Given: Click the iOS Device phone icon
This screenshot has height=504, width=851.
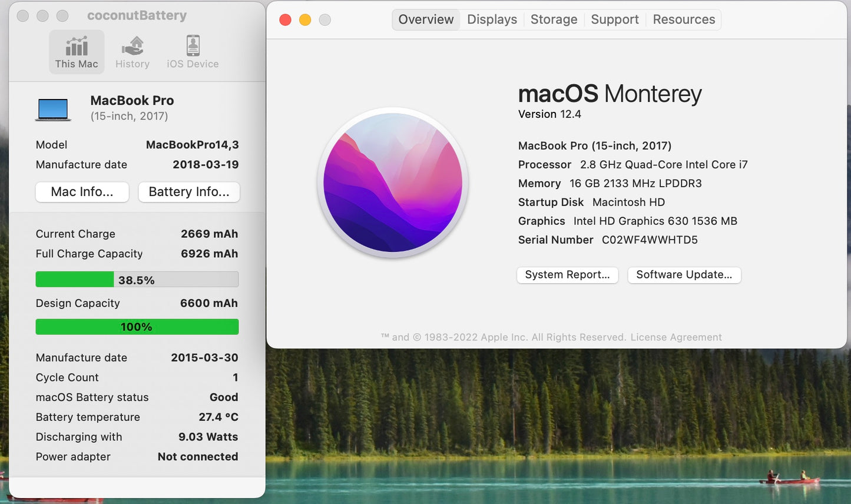Looking at the screenshot, I should coord(192,46).
